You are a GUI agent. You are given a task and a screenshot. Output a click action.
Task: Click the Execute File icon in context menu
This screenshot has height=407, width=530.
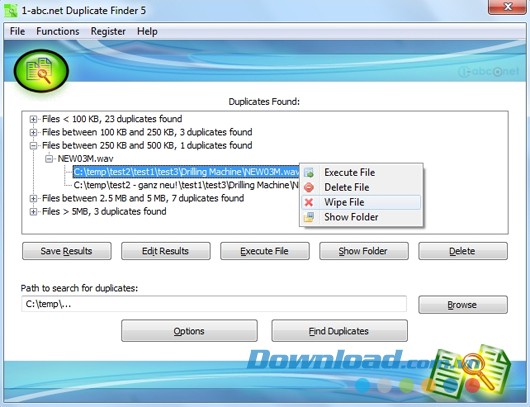coord(309,173)
